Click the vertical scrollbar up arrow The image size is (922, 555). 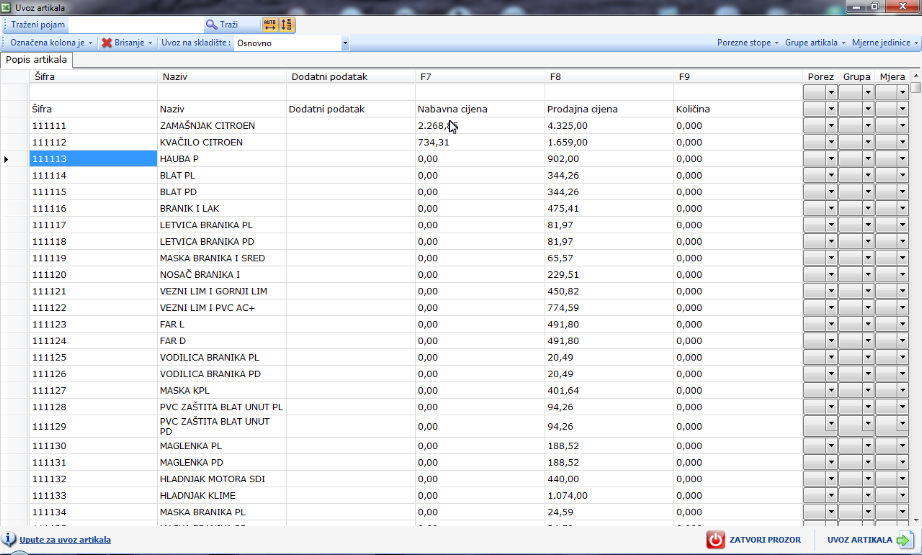[x=916, y=76]
